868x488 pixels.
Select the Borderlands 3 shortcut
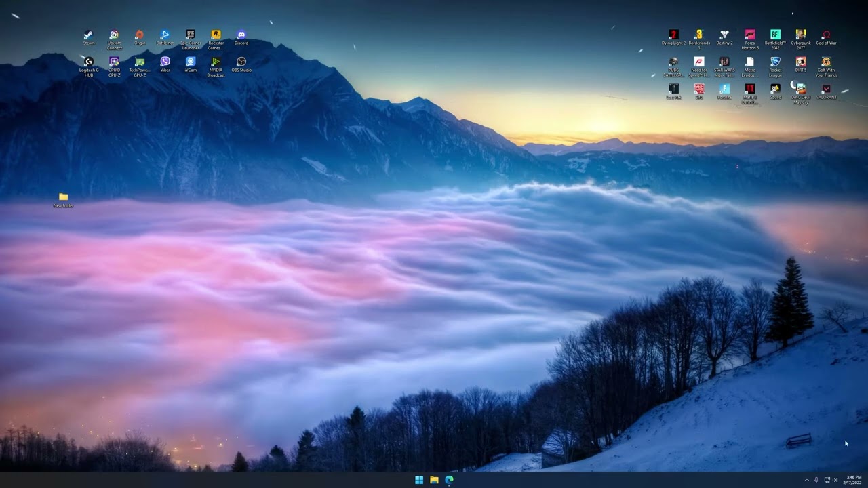pos(699,40)
